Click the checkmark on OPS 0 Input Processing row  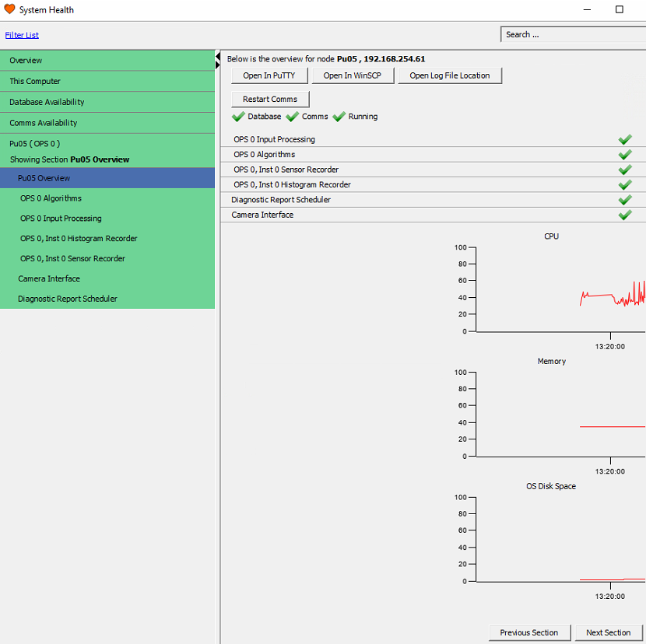[x=625, y=139]
